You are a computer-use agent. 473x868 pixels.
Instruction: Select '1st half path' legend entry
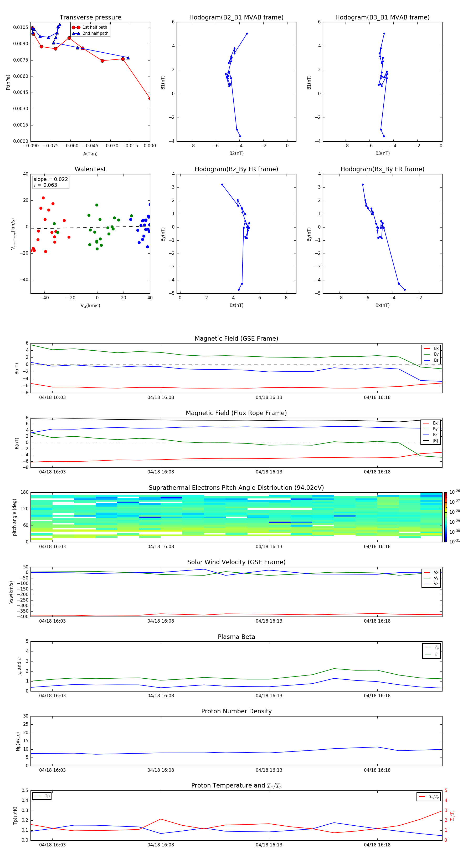pos(90,27)
